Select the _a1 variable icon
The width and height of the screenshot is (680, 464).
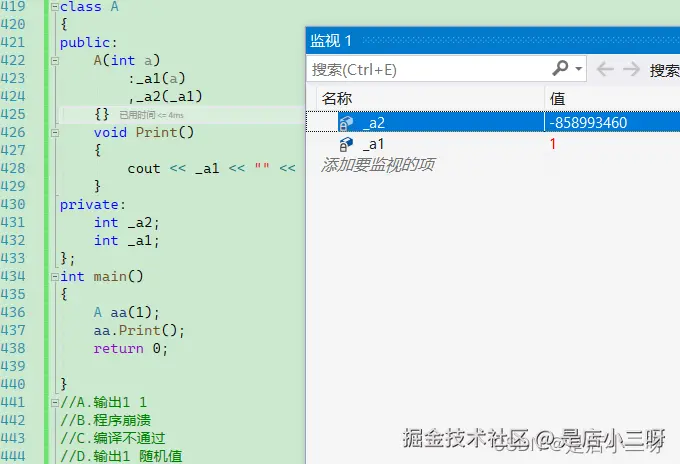point(346,144)
